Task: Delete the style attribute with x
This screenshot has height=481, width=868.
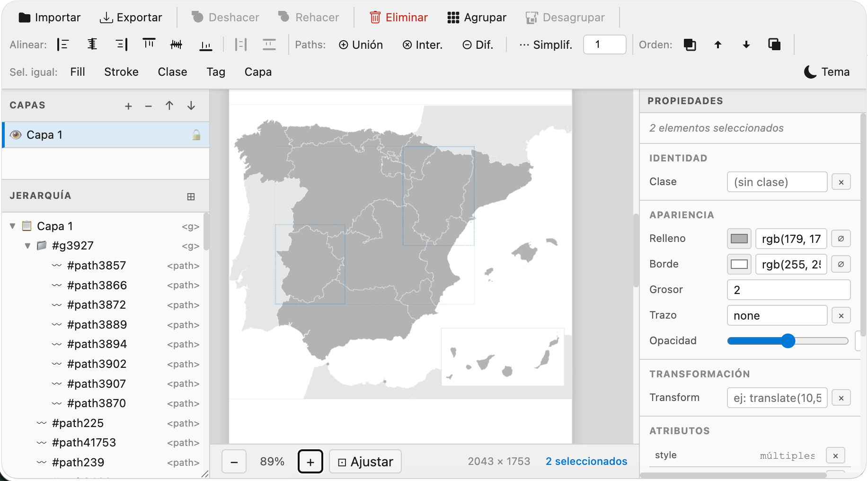Action: (x=835, y=455)
